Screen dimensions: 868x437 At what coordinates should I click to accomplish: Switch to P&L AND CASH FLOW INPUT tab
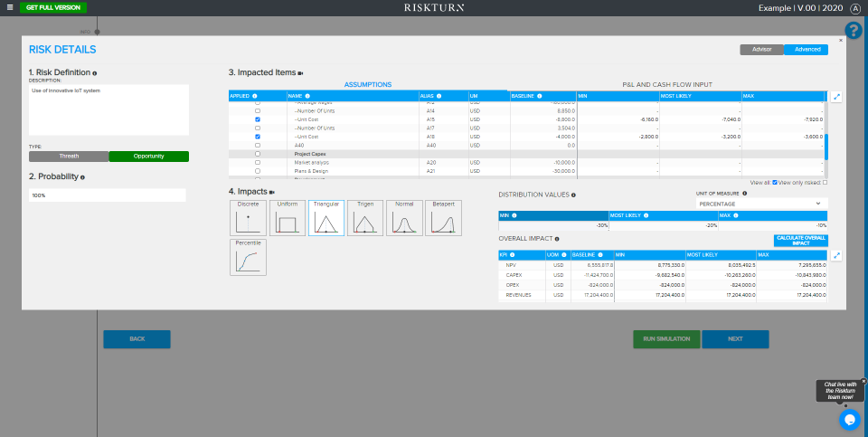click(x=667, y=84)
